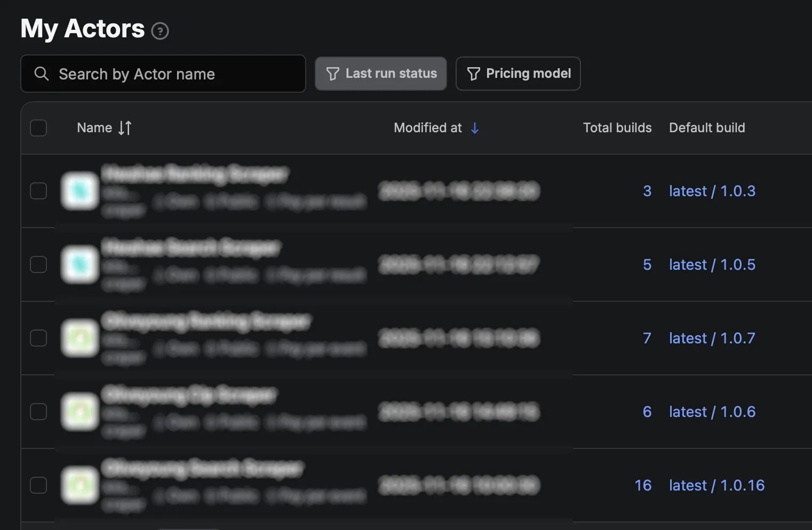Open the latest / 1.0.16 build link
The image size is (812, 530).
(x=717, y=485)
